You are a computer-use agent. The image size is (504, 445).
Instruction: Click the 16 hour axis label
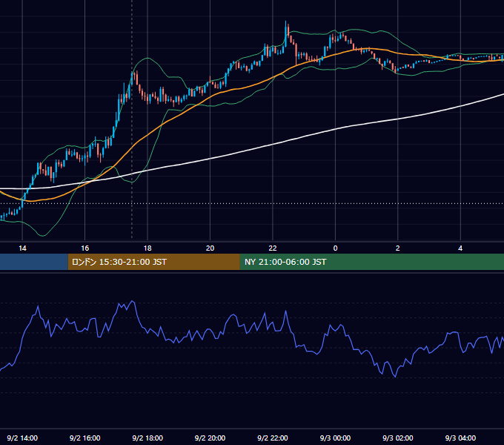(x=84, y=248)
